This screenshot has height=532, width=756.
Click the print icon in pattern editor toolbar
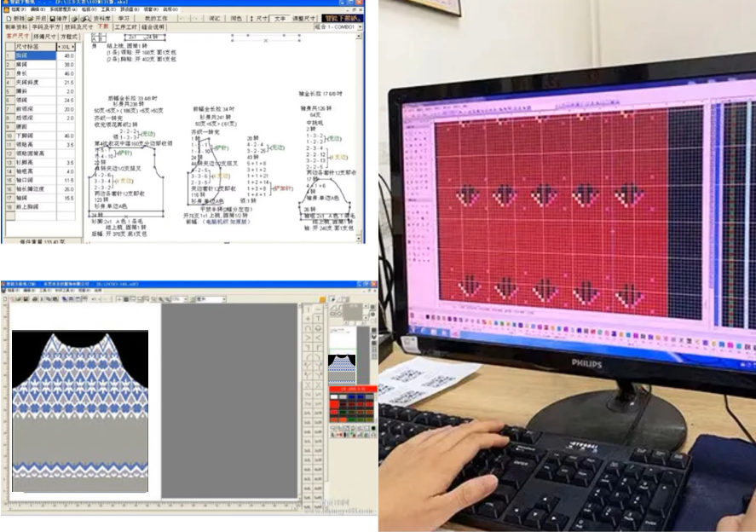35,299
